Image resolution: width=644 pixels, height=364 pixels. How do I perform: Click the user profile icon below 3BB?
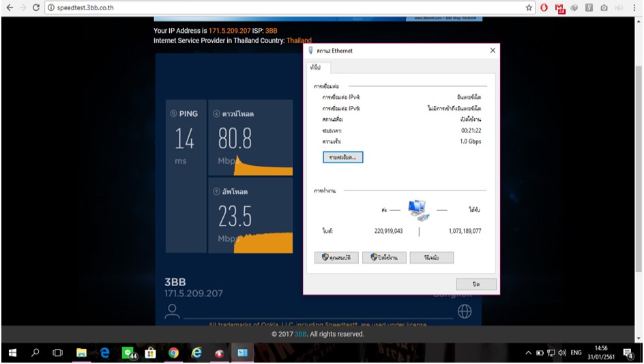172,311
